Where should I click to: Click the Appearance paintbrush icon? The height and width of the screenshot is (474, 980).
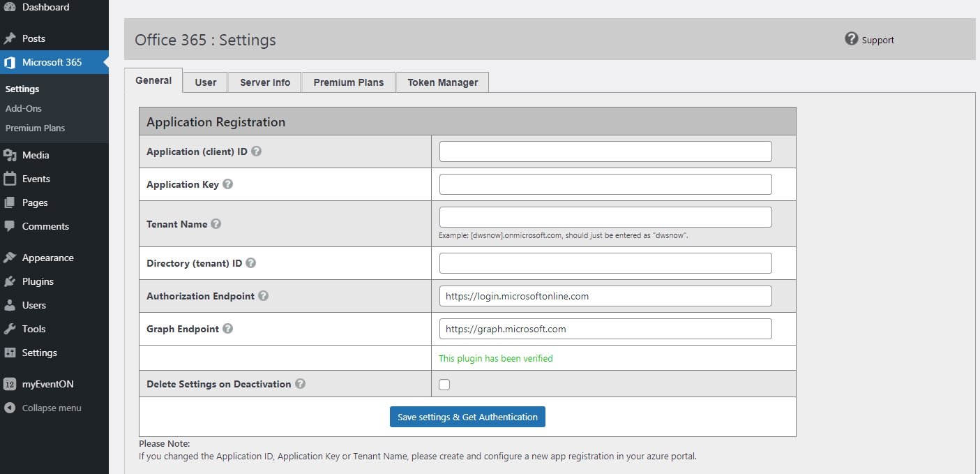(x=10, y=258)
